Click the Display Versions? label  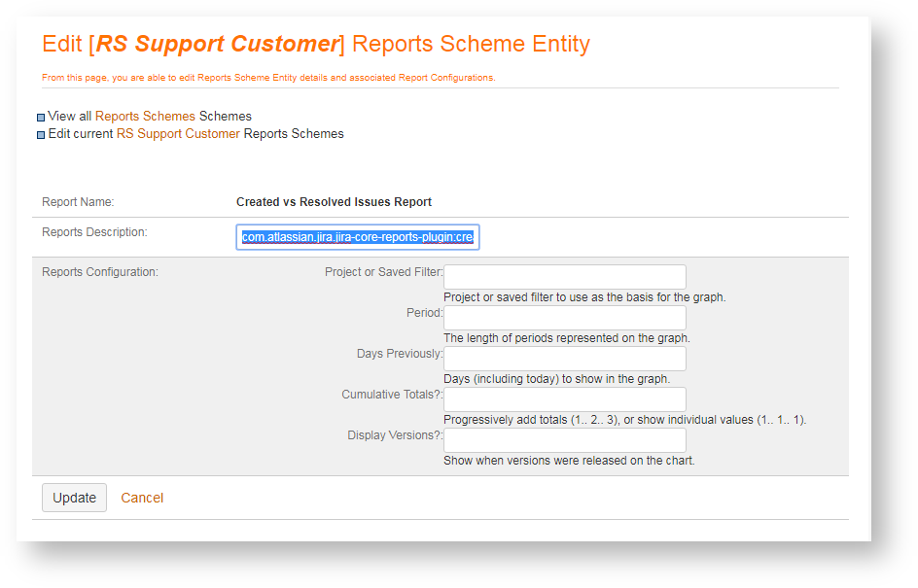pos(395,435)
